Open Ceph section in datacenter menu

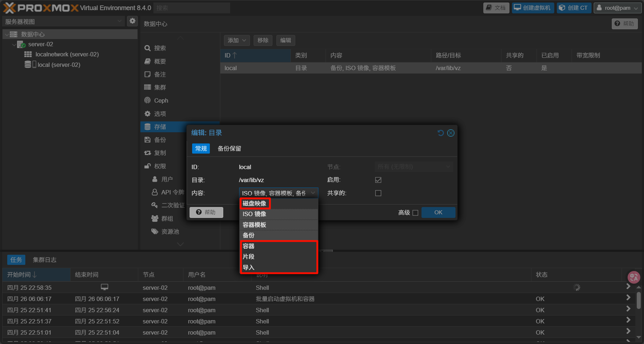click(x=161, y=100)
